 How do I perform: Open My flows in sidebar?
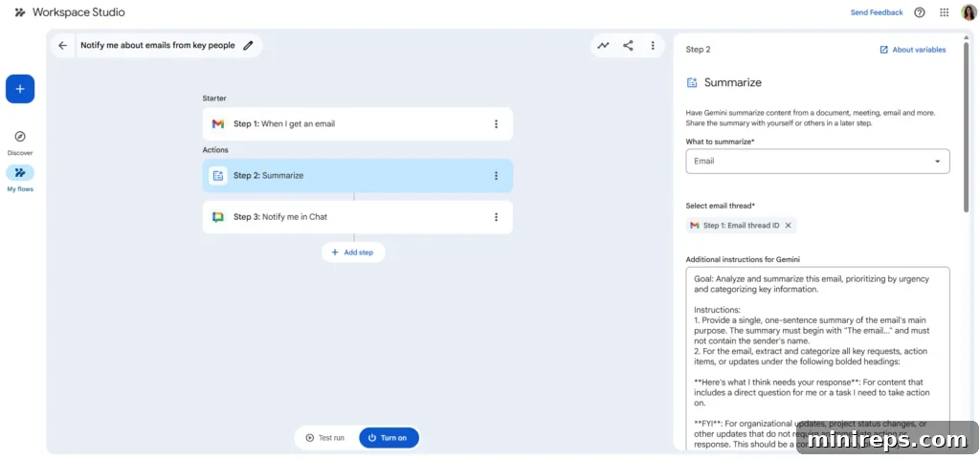click(x=20, y=178)
